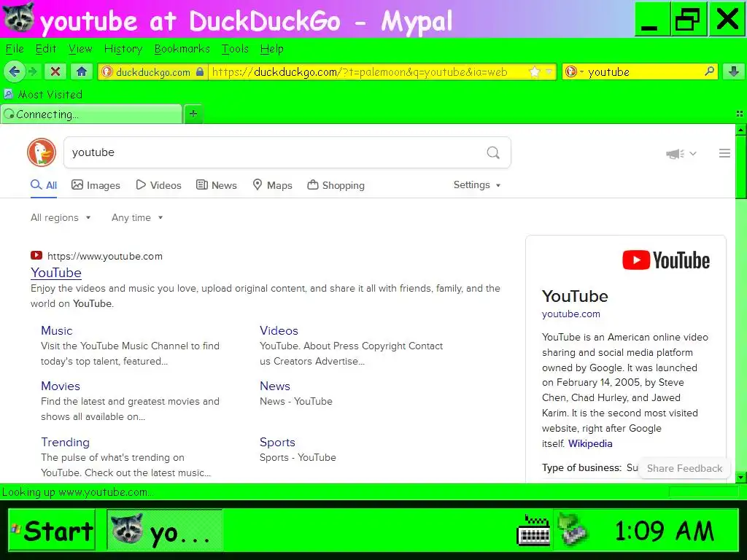747x560 pixels.
Task: Open a new tab with the plus button
Action: pyautogui.click(x=193, y=114)
